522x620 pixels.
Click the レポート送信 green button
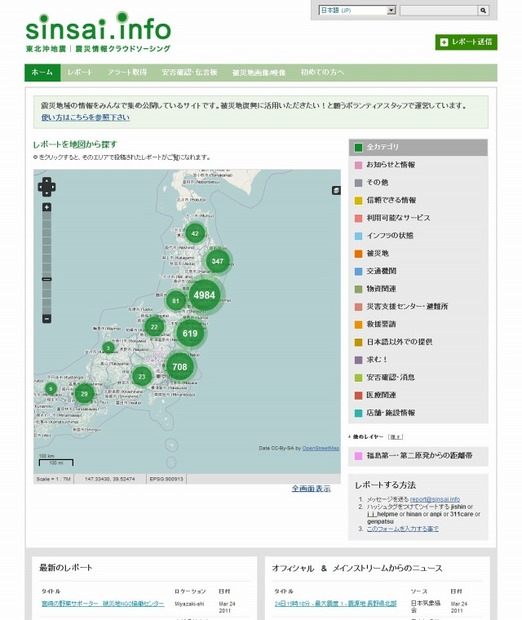coord(466,42)
